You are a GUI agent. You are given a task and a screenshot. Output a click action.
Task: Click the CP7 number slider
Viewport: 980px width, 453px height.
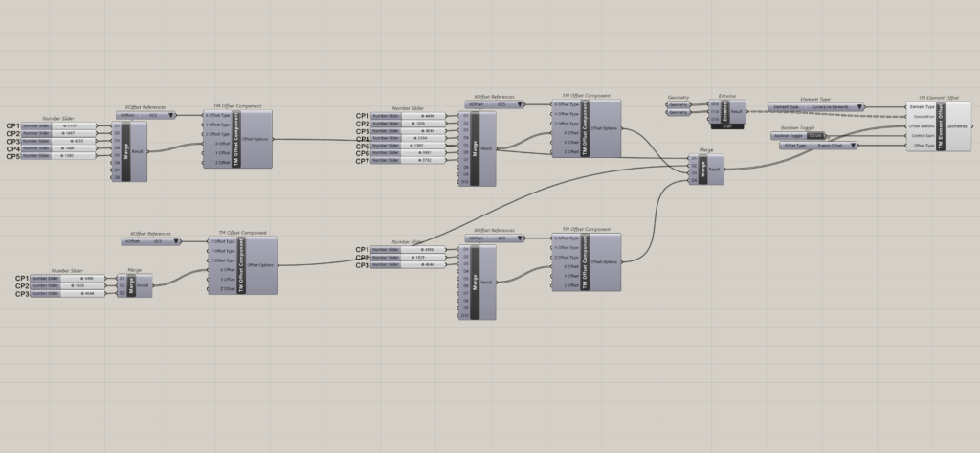[415, 160]
